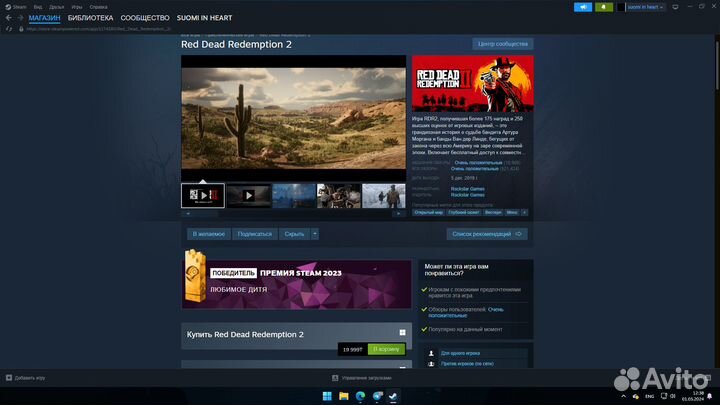Open the Windows notification bell
The image size is (720, 405).
click(x=709, y=396)
